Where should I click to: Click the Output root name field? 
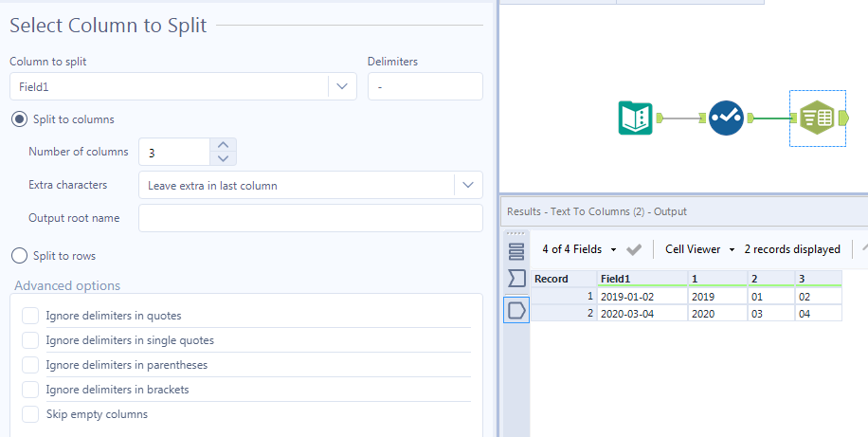click(x=311, y=218)
